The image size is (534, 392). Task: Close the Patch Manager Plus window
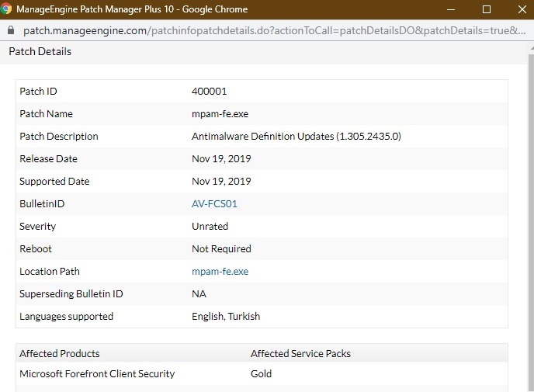point(522,9)
